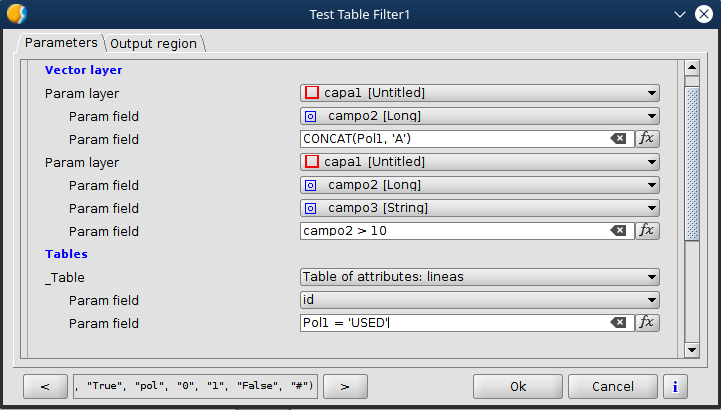The width and height of the screenshot is (721, 410).
Task: Open first capa1 [Untitled] layer dropdown
Action: 479,93
